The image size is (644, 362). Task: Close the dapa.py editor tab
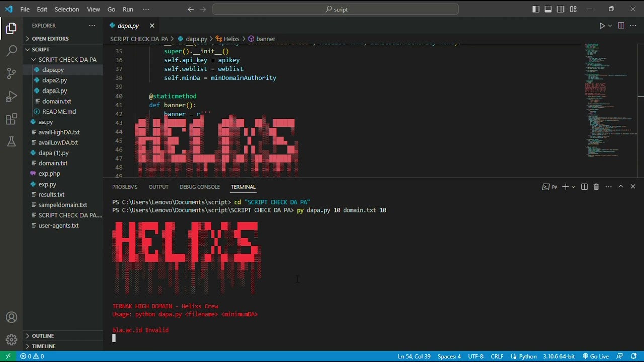coord(152,26)
